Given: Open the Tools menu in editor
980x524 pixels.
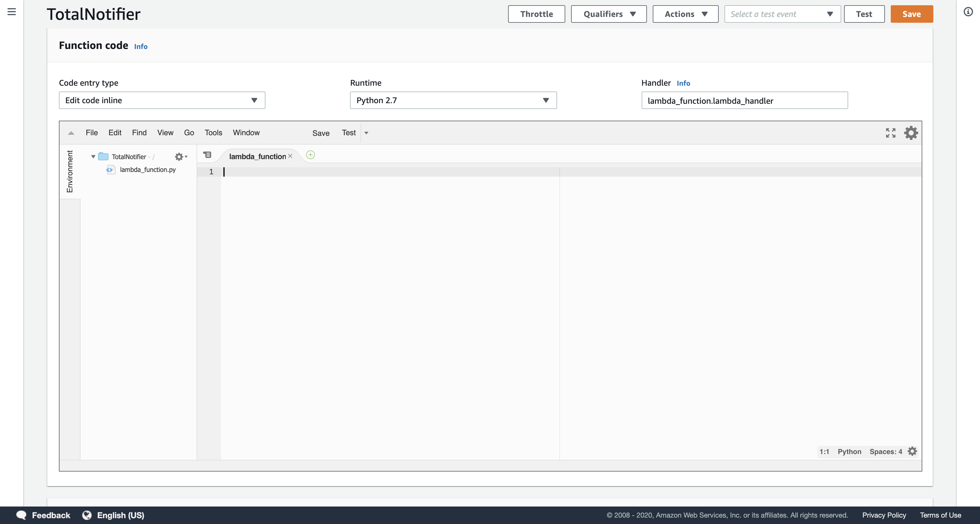Looking at the screenshot, I should 213,133.
